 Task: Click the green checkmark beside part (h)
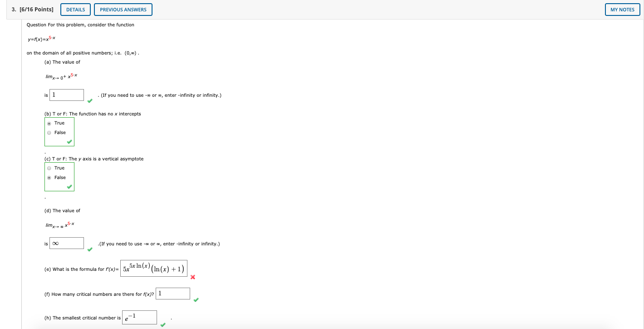point(162,324)
